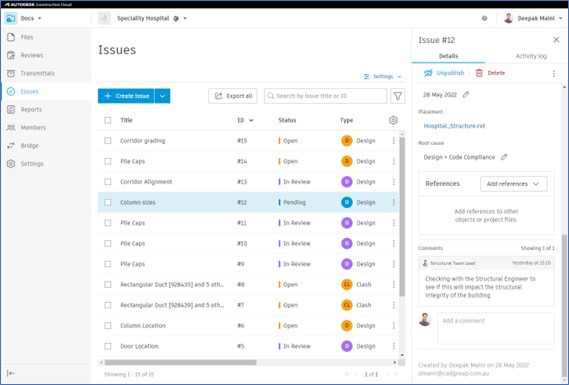This screenshot has height=385, width=569.
Task: Check the Pile Caps #14 checkbox
Action: 108,161
